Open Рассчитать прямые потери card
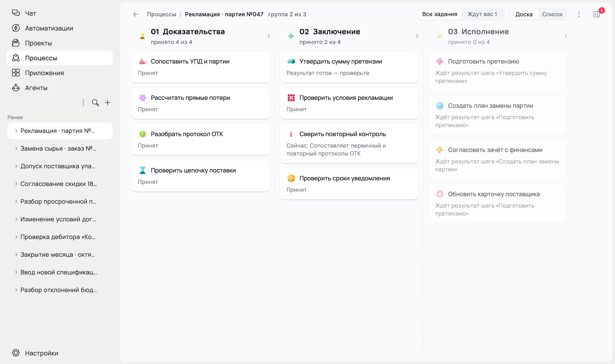Screen dimensions: 615x364 click(201, 103)
